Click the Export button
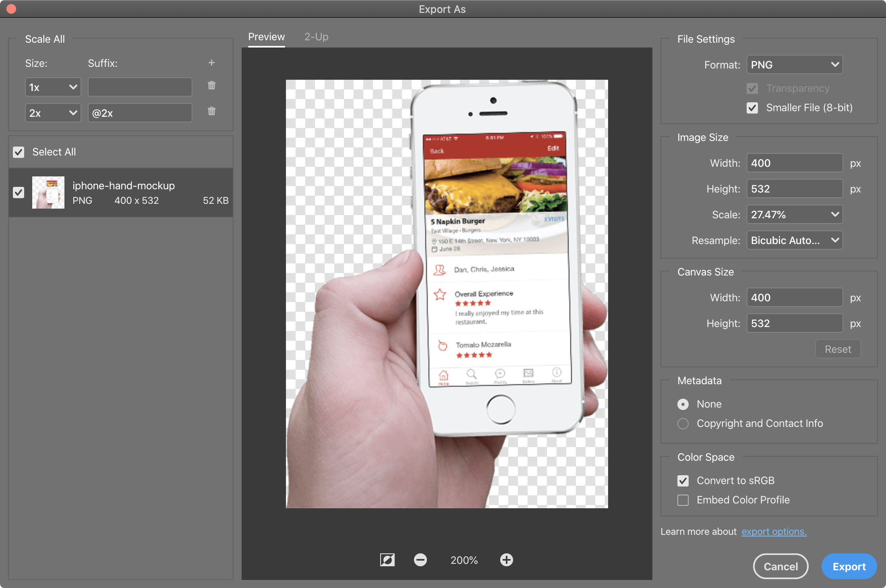886x588 pixels. (849, 566)
